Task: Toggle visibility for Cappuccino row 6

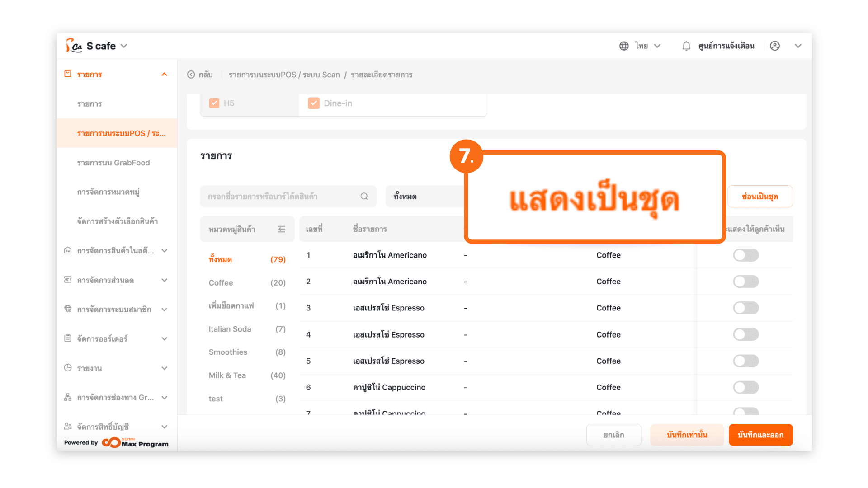Action: click(x=745, y=387)
